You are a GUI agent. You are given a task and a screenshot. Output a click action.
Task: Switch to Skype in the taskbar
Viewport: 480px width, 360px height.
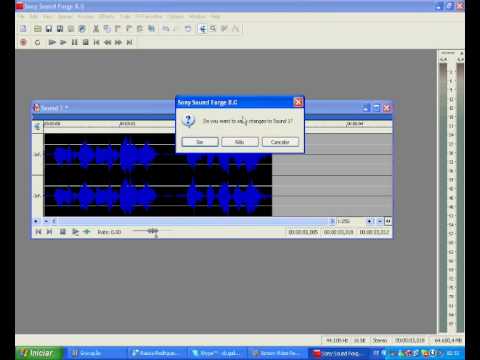pos(217,353)
